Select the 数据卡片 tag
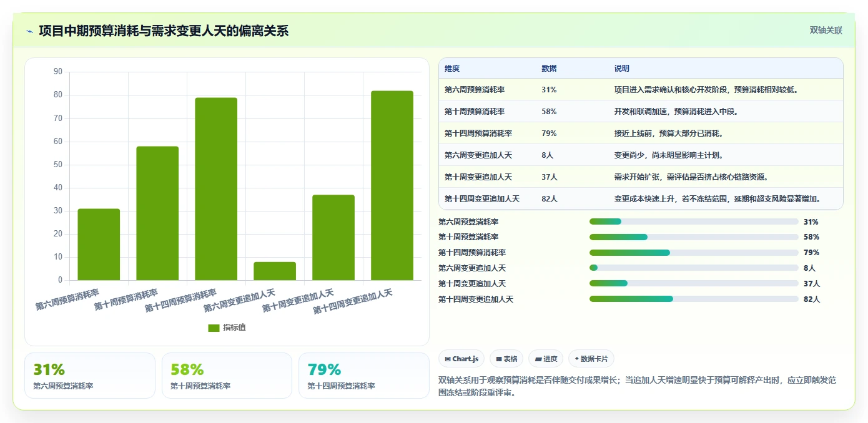Viewport: 868px width, 423px height. point(591,359)
